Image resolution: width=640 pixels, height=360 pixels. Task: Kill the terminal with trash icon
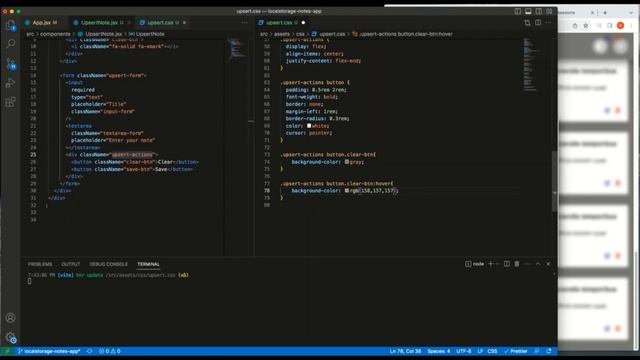[517, 264]
